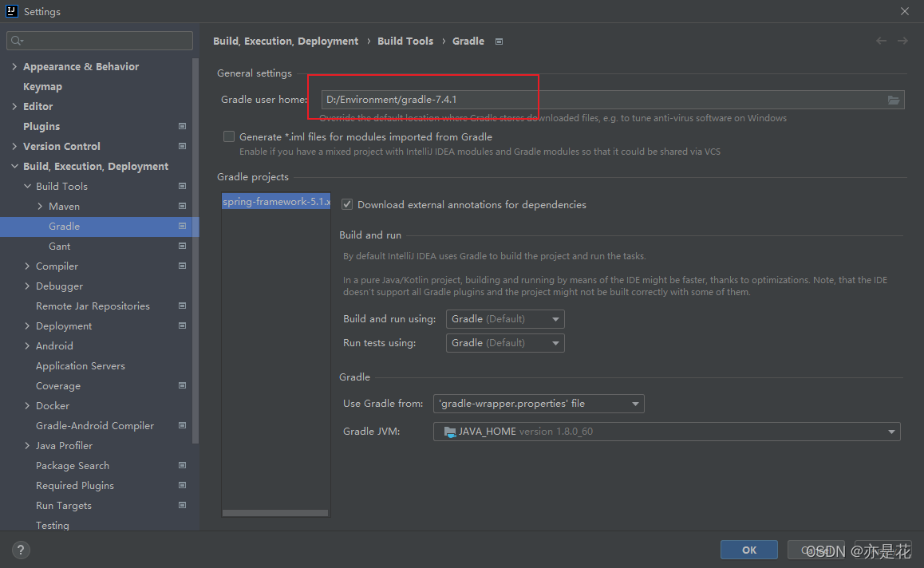The image size is (924, 568).
Task: Click the search magnifier icon in settings
Action: [x=17, y=41]
